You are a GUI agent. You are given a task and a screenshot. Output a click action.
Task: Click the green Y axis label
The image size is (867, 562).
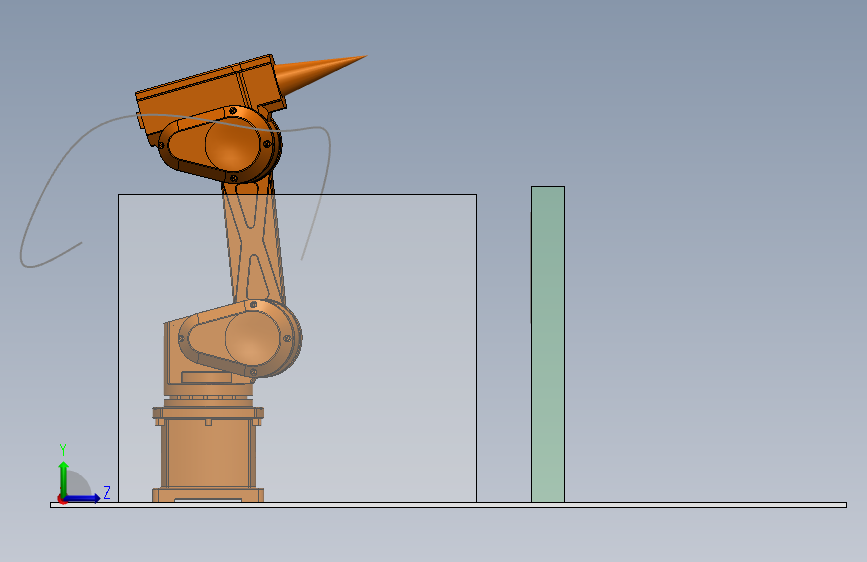click(63, 450)
